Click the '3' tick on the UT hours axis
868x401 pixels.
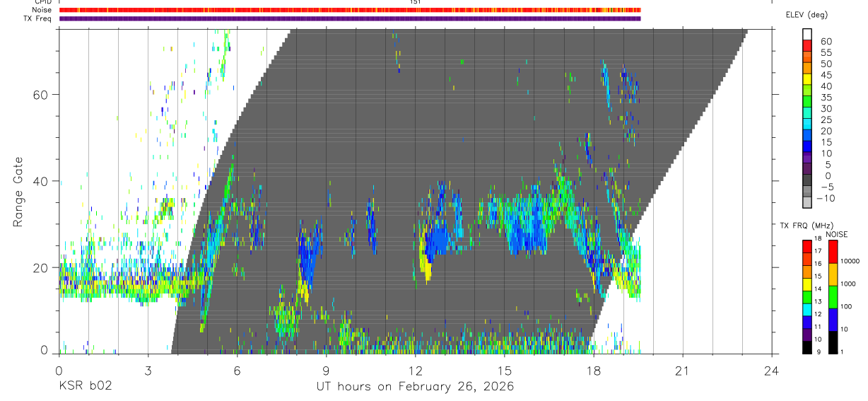148,370
